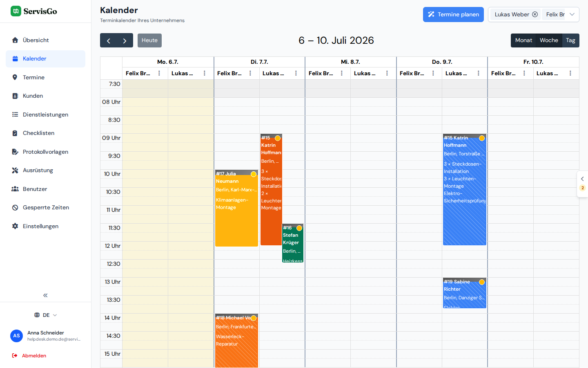This screenshot has width=588, height=368.
Task: Expand the right side panel chevron
Action: 582,179
